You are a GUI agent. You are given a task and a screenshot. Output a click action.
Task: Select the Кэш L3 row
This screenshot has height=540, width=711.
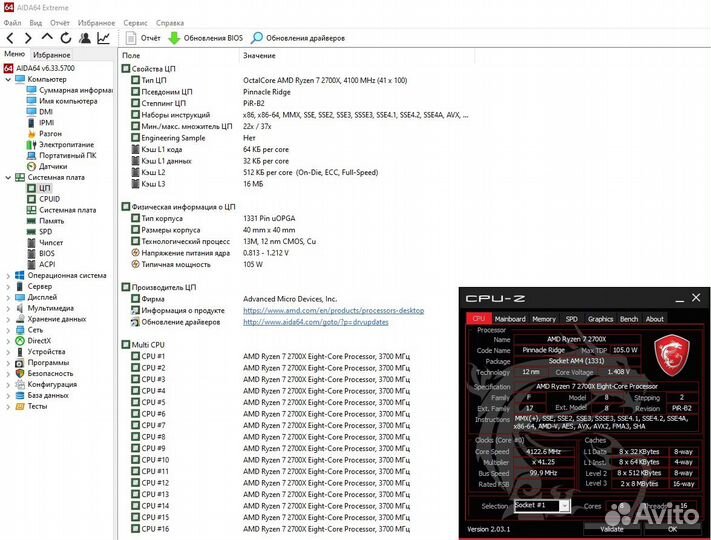point(197,184)
